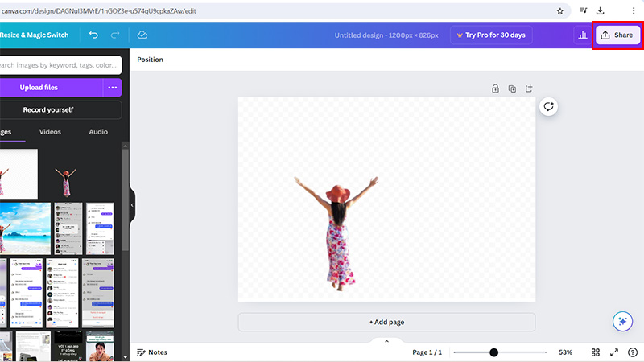
Task: Click the Add page button
Action: pyautogui.click(x=386, y=323)
